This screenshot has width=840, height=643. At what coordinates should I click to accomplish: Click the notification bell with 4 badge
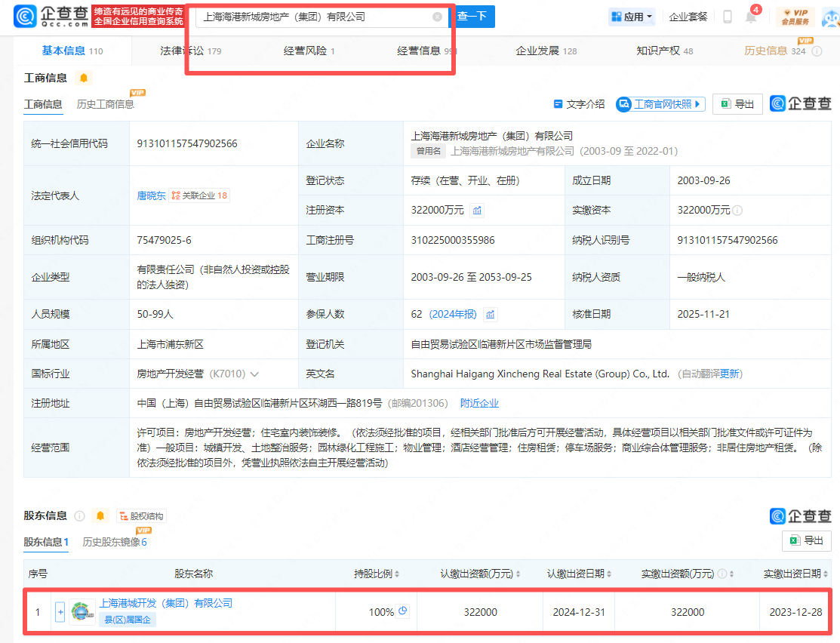coord(751,17)
